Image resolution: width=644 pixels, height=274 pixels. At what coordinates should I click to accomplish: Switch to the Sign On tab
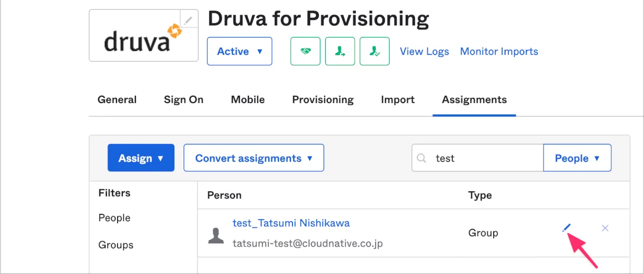pyautogui.click(x=184, y=100)
